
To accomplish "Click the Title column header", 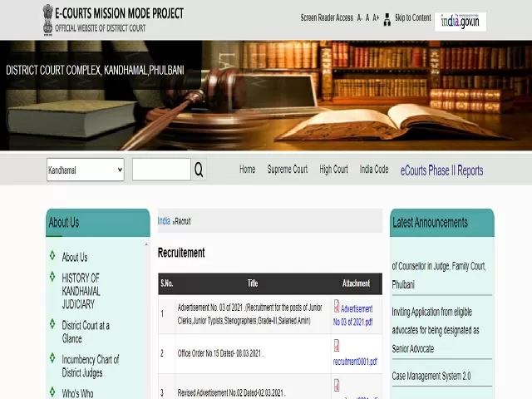I will point(253,283).
